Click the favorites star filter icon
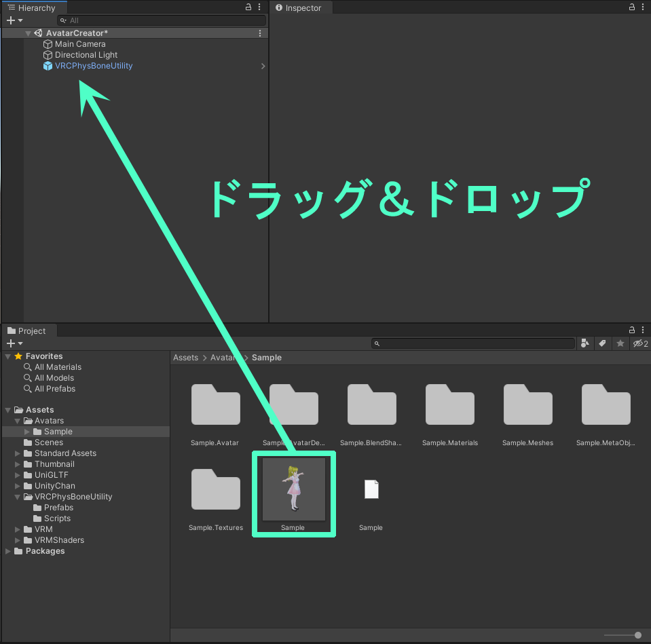Image resolution: width=651 pixels, height=644 pixels. click(620, 343)
